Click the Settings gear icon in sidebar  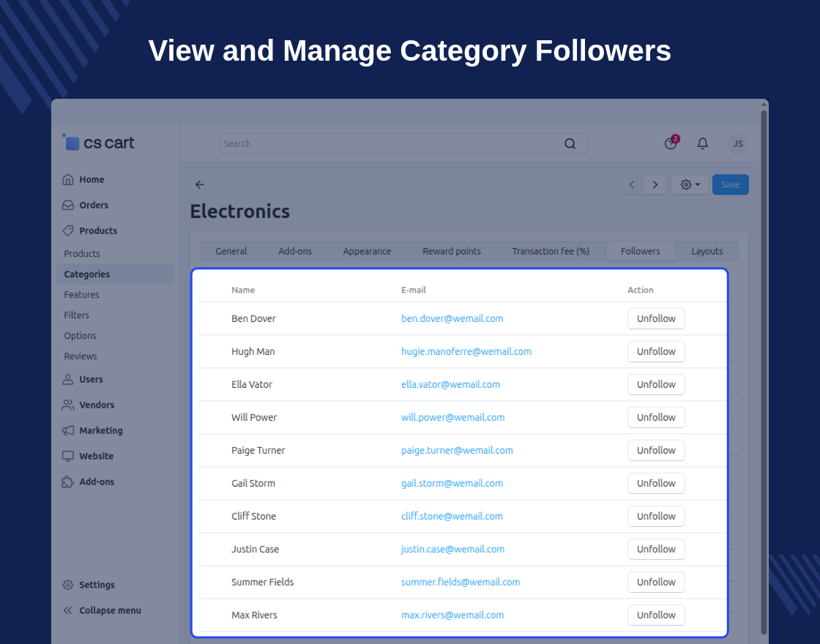point(68,585)
